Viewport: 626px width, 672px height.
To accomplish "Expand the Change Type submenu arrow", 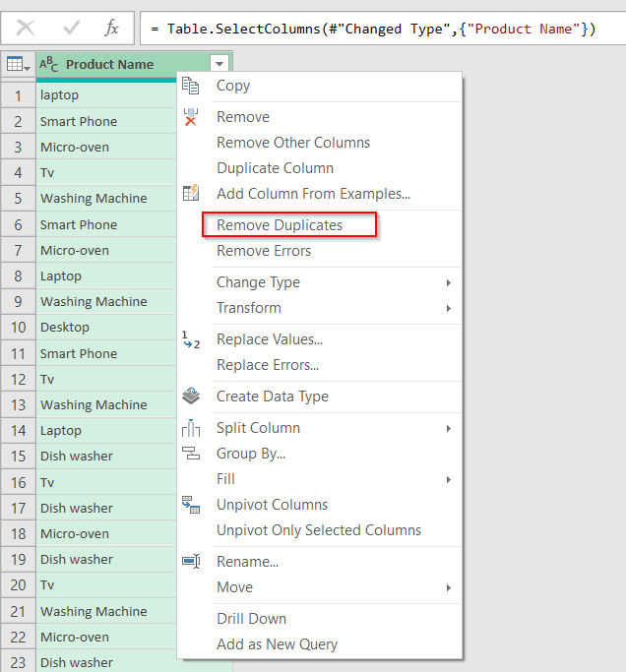I will click(449, 282).
